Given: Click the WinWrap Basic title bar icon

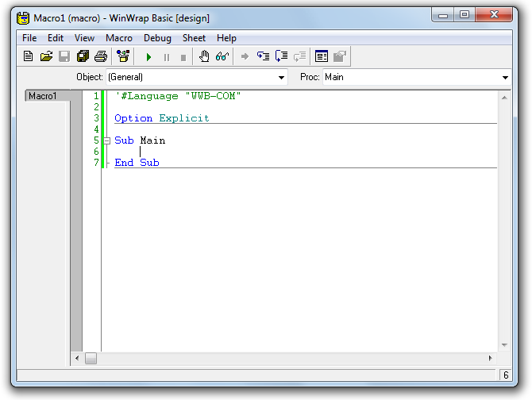Looking at the screenshot, I should 23,18.
